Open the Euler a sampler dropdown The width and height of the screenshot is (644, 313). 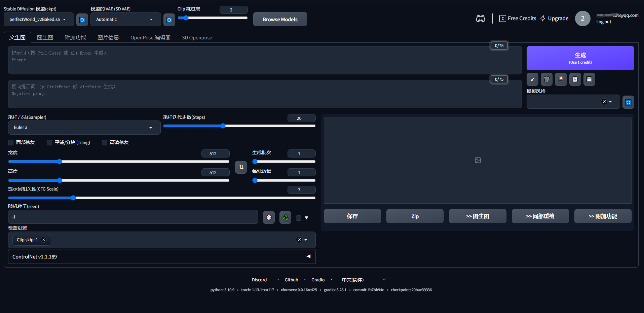[84, 128]
